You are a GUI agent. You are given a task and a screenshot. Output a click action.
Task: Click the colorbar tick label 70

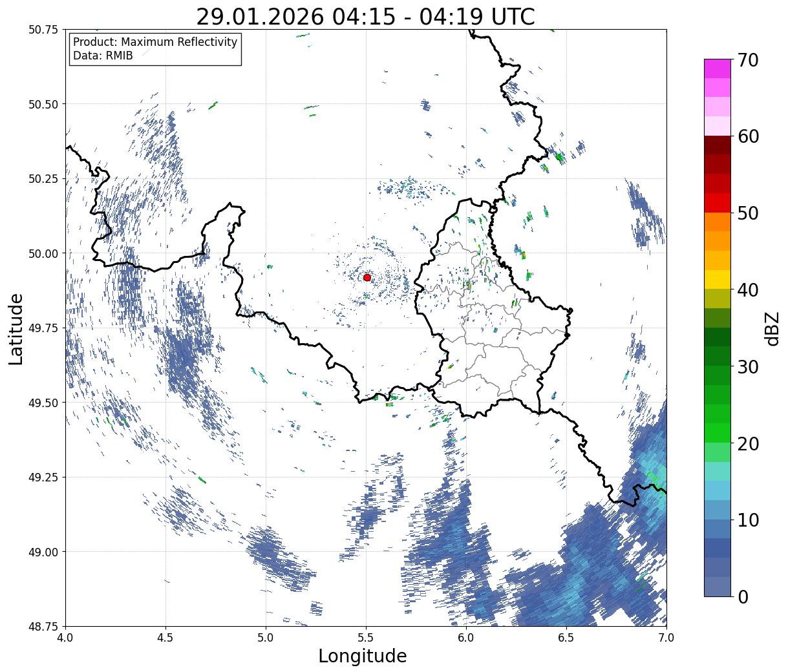pyautogui.click(x=748, y=60)
